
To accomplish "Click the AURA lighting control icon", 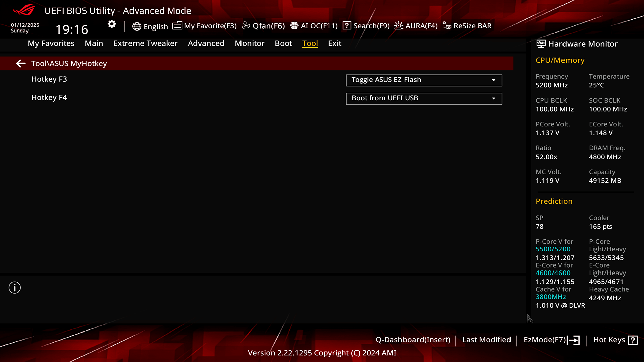I will [398, 25].
